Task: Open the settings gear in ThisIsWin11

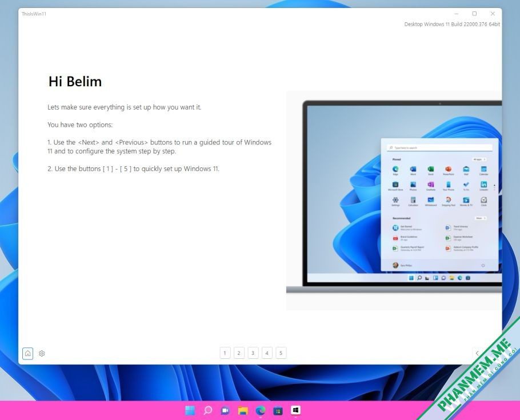Action: [42, 353]
